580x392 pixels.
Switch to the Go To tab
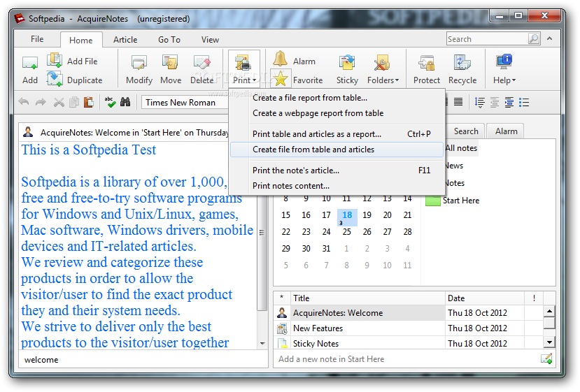click(169, 40)
